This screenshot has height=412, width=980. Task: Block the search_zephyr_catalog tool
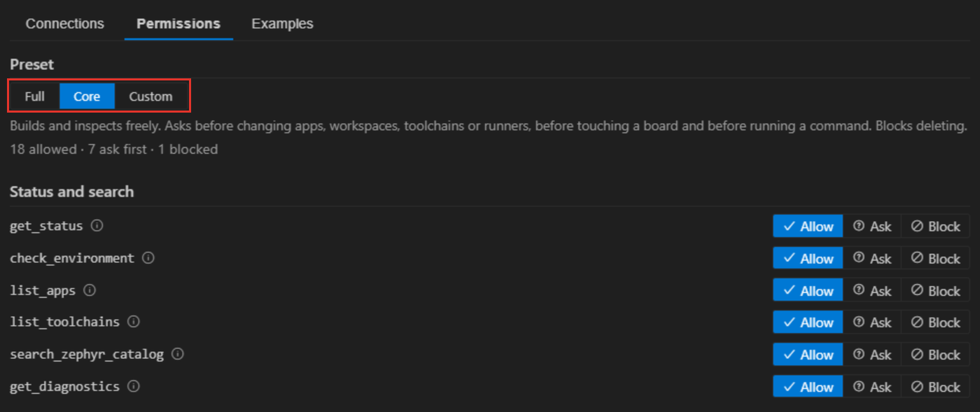[935, 354]
